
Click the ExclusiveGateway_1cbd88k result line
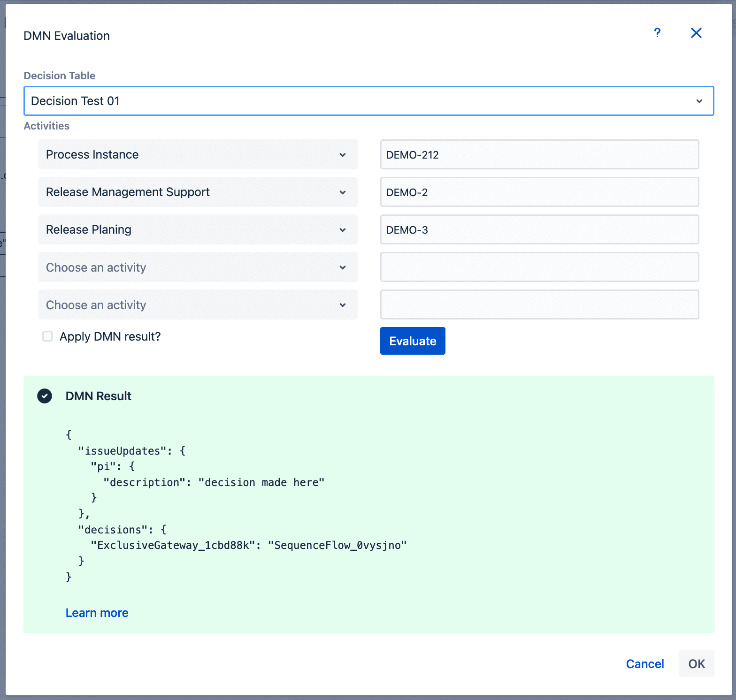249,545
